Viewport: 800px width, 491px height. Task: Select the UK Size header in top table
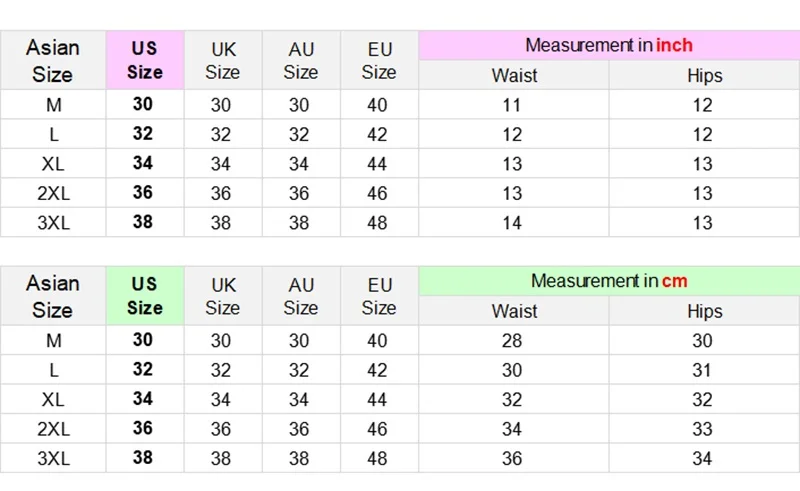pyautogui.click(x=222, y=60)
